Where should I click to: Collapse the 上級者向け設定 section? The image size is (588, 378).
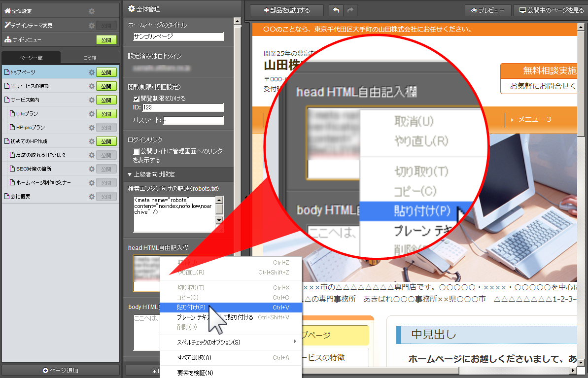point(151,174)
